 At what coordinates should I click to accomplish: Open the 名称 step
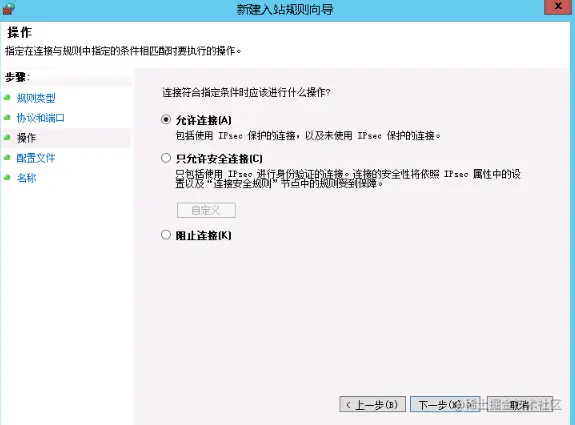(x=26, y=178)
